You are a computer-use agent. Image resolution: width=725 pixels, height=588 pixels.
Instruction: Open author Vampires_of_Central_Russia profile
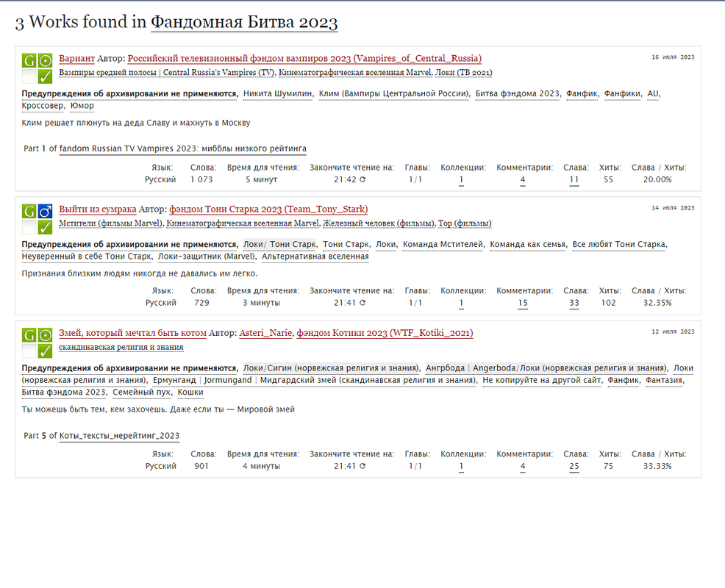pos(304,58)
